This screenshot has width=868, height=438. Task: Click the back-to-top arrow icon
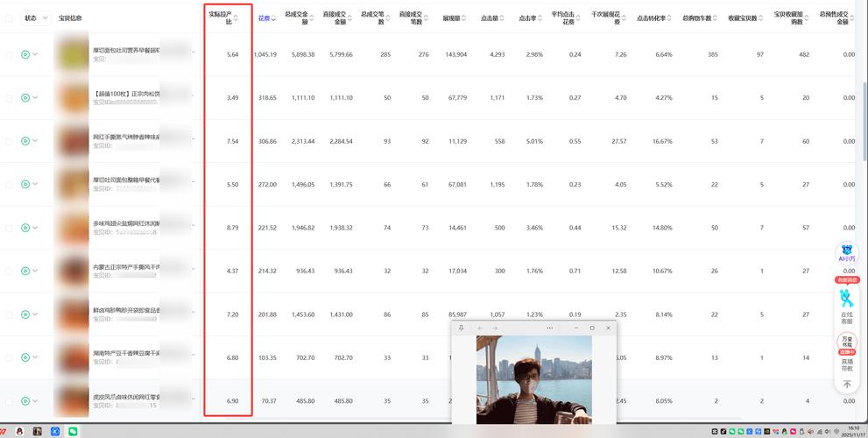[x=847, y=384]
